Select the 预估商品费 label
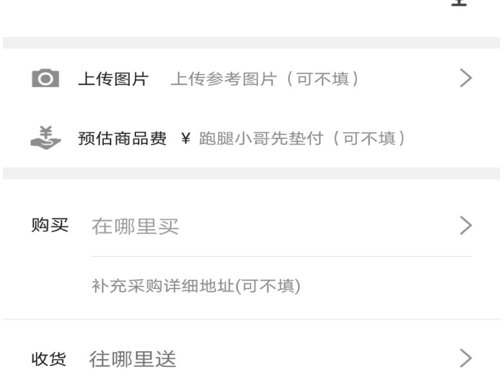The width and height of the screenshot is (504, 382). [x=122, y=138]
